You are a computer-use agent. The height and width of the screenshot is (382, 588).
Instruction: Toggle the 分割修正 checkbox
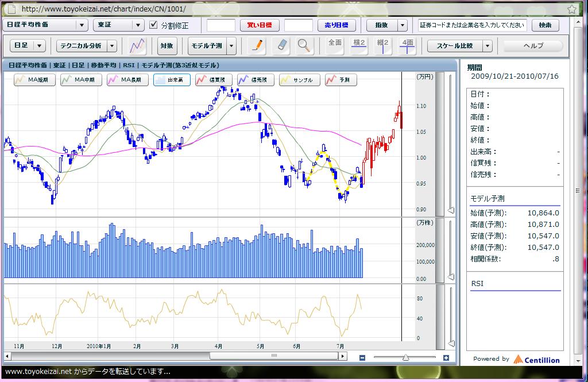[153, 25]
